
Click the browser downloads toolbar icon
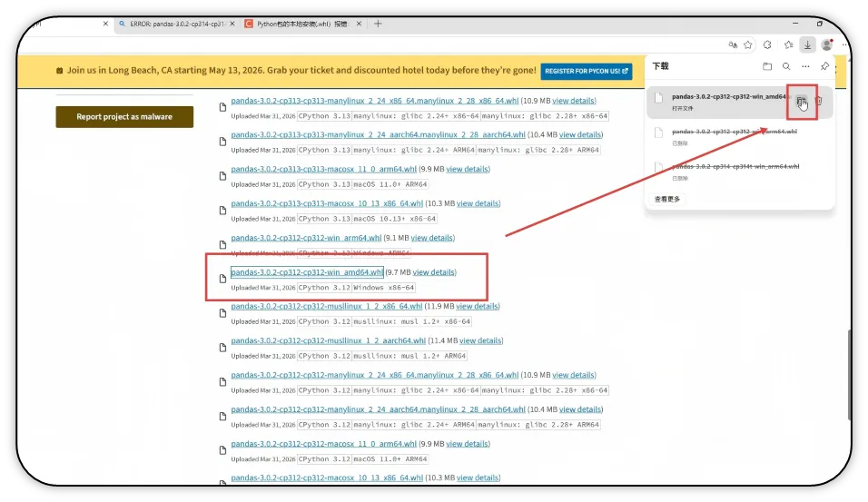point(808,44)
